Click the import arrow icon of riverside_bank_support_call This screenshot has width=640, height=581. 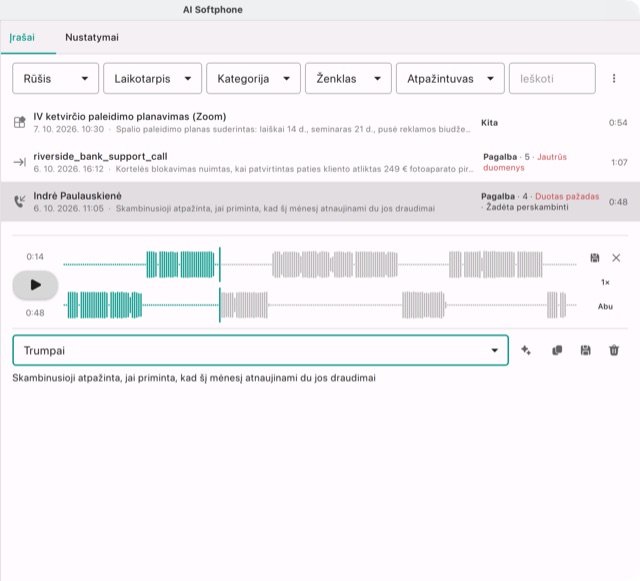(20, 162)
